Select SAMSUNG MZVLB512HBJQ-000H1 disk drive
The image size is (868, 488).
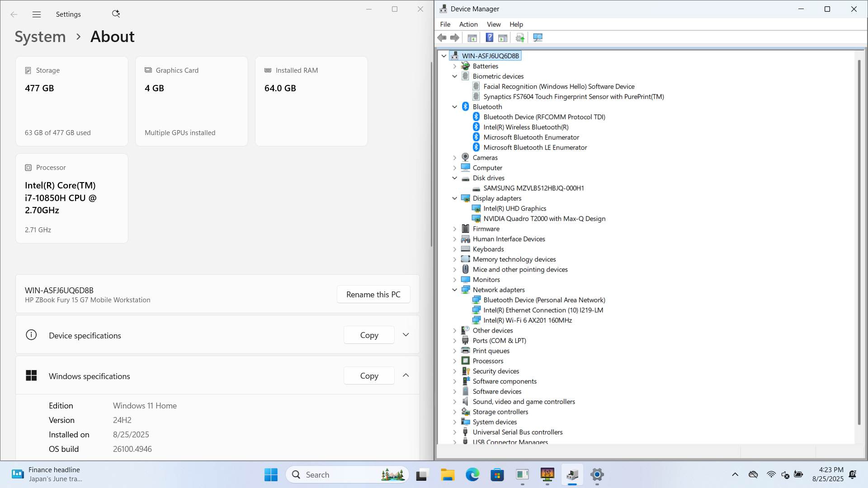(533, 188)
